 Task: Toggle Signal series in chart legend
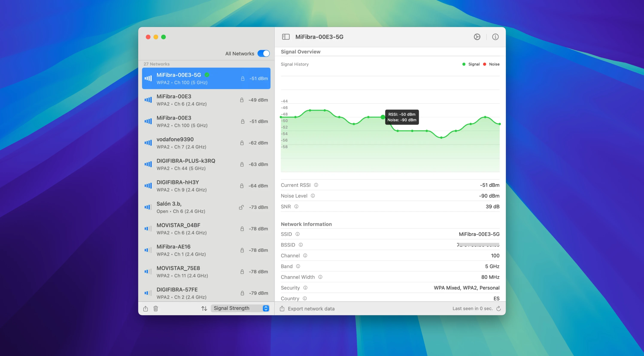point(471,64)
